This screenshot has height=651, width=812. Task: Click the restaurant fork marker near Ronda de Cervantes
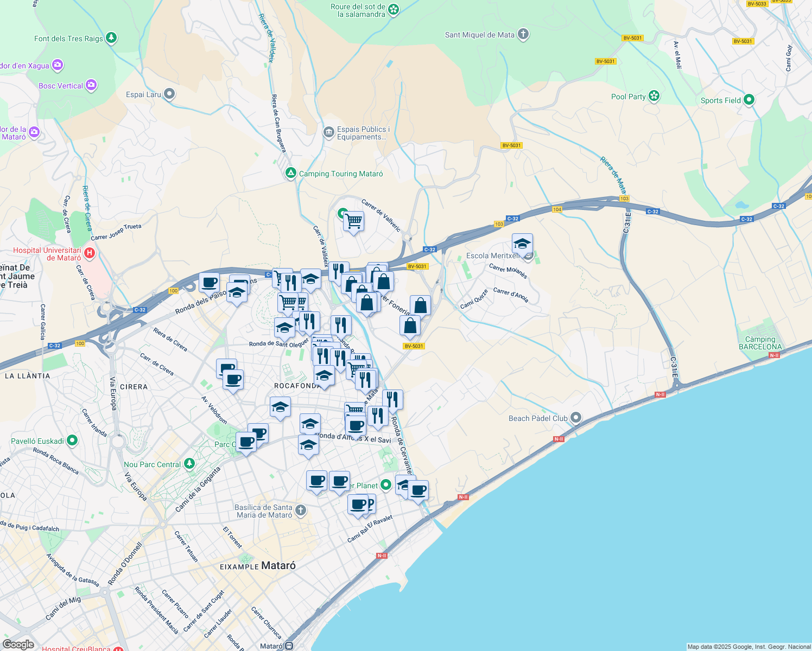point(392,399)
